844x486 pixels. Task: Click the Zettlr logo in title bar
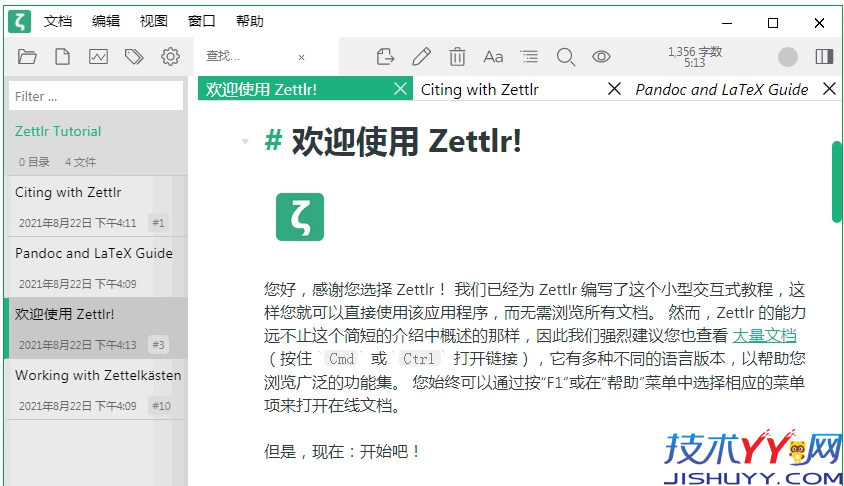click(20, 22)
